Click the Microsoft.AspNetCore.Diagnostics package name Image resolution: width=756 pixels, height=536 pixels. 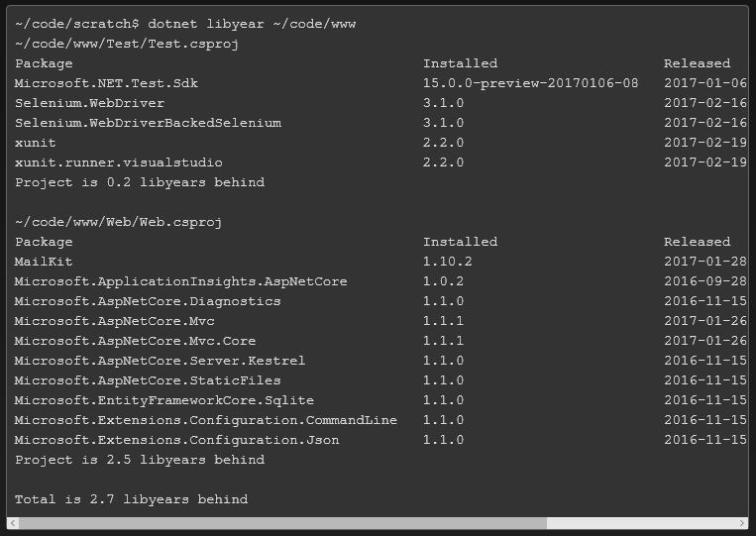[148, 301]
